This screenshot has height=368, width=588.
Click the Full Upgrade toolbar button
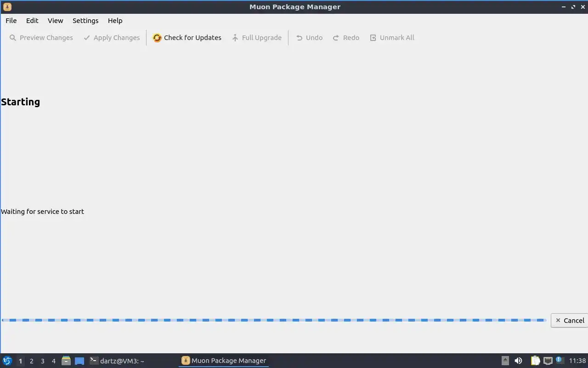pyautogui.click(x=256, y=38)
